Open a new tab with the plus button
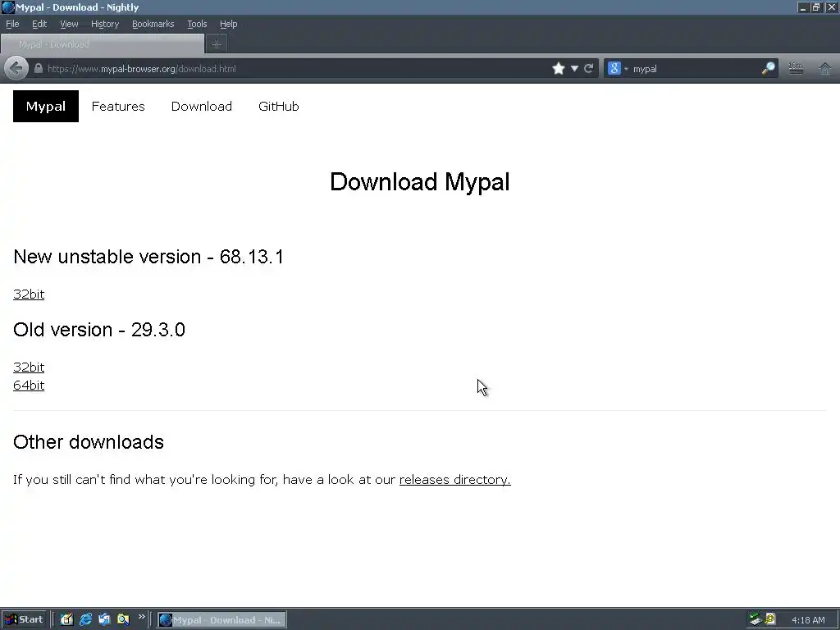This screenshot has height=630, width=840. [x=217, y=44]
